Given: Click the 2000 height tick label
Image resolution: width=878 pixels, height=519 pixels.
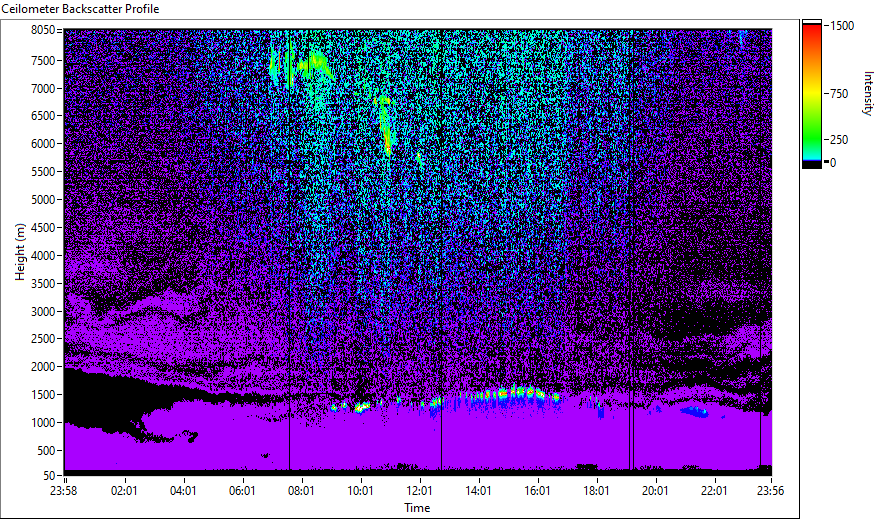Looking at the screenshot, I should 43,367.
